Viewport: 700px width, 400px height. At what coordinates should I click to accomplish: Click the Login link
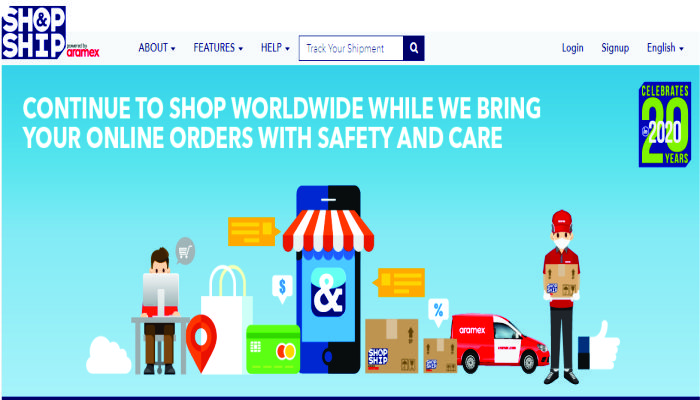[x=572, y=48]
